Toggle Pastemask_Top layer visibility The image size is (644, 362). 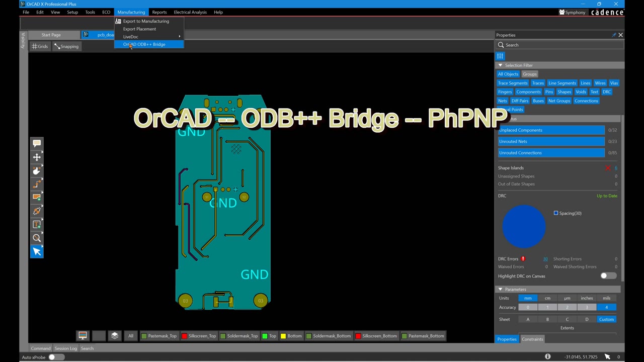[x=158, y=336]
